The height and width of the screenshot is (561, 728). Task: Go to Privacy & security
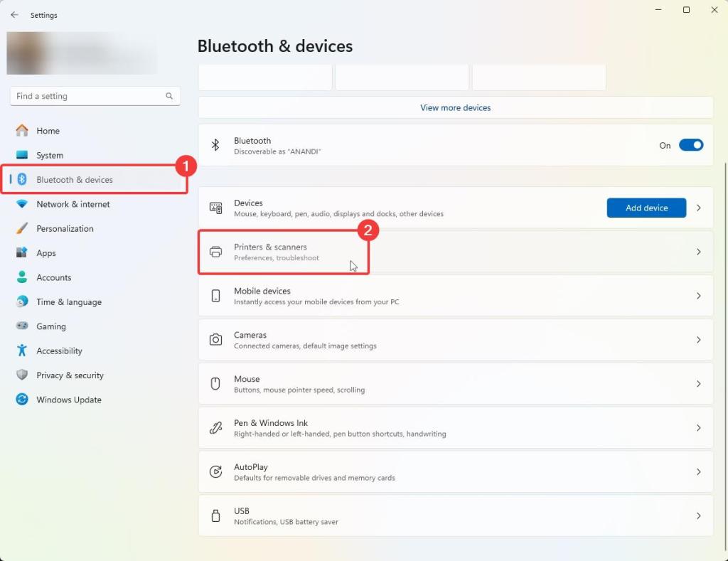pos(95,375)
